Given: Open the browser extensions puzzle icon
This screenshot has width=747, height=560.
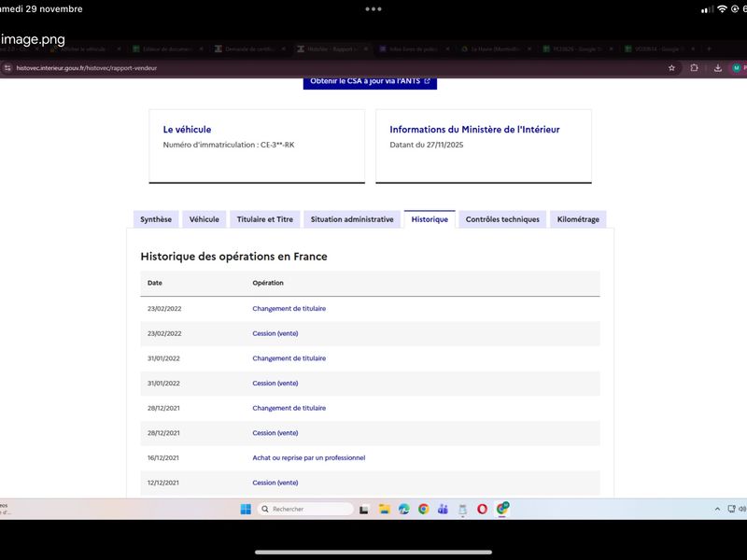Looking at the screenshot, I should tap(695, 68).
